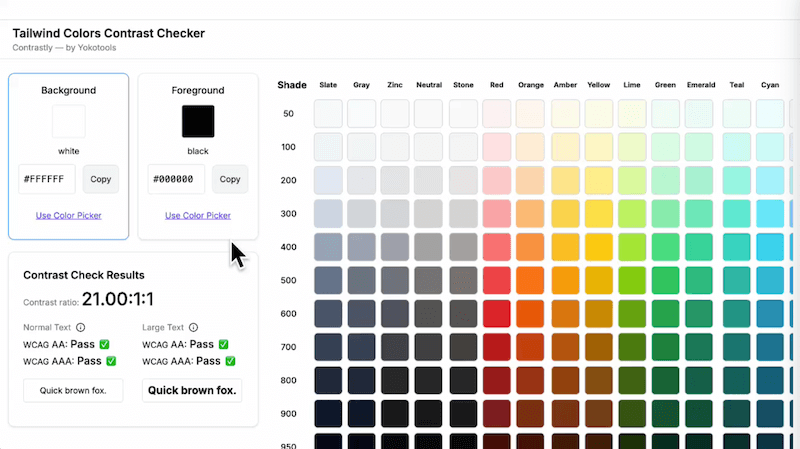Select the Red 500 color swatch
The image size is (800, 449).
coord(497,280)
